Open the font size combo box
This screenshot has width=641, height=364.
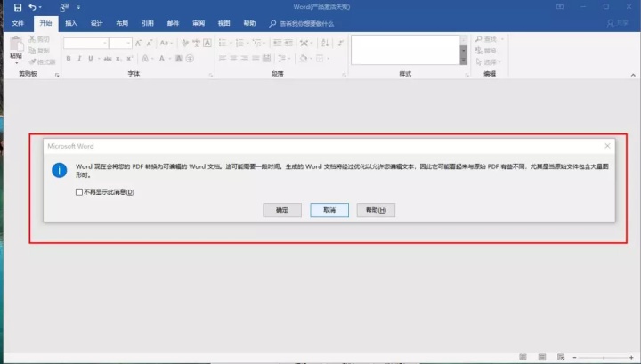tap(120, 43)
